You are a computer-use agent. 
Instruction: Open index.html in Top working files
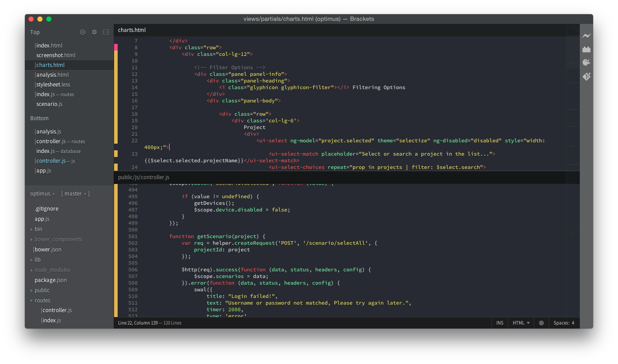click(x=49, y=46)
